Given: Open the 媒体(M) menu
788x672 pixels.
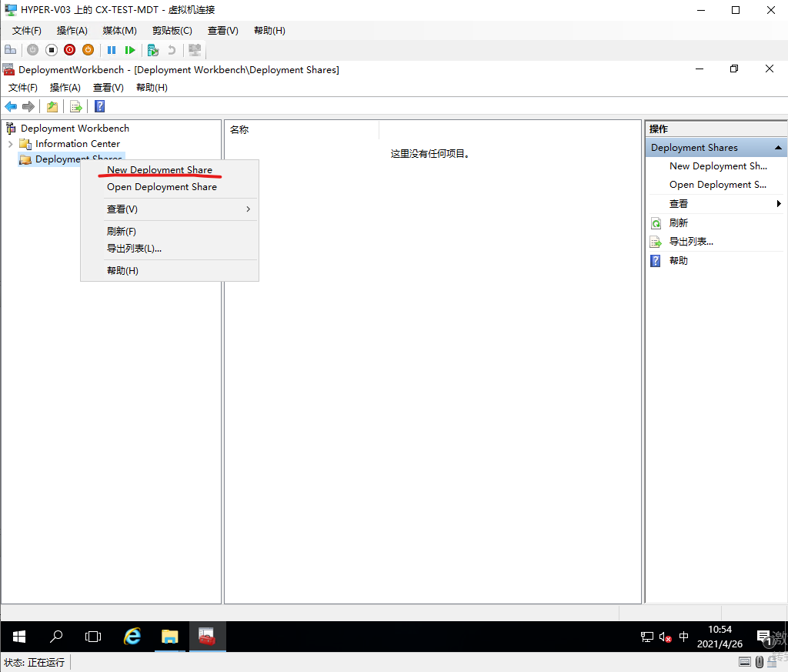Looking at the screenshot, I should (x=119, y=30).
